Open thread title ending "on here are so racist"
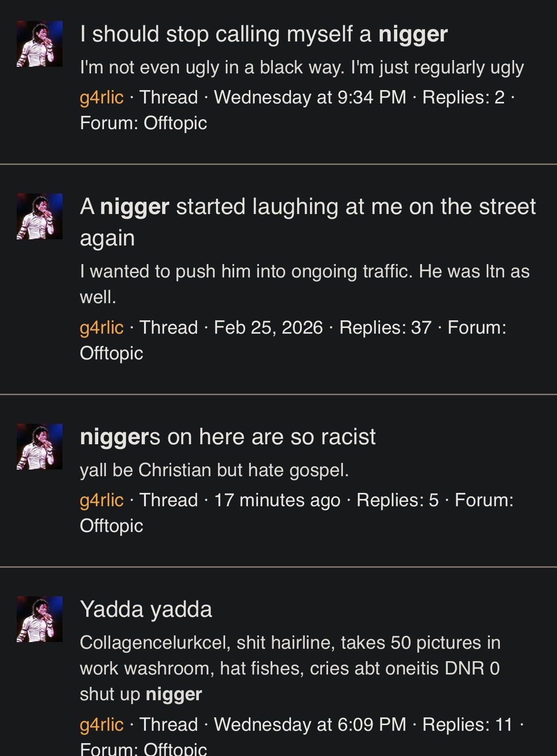This screenshot has width=557, height=756. point(228,437)
